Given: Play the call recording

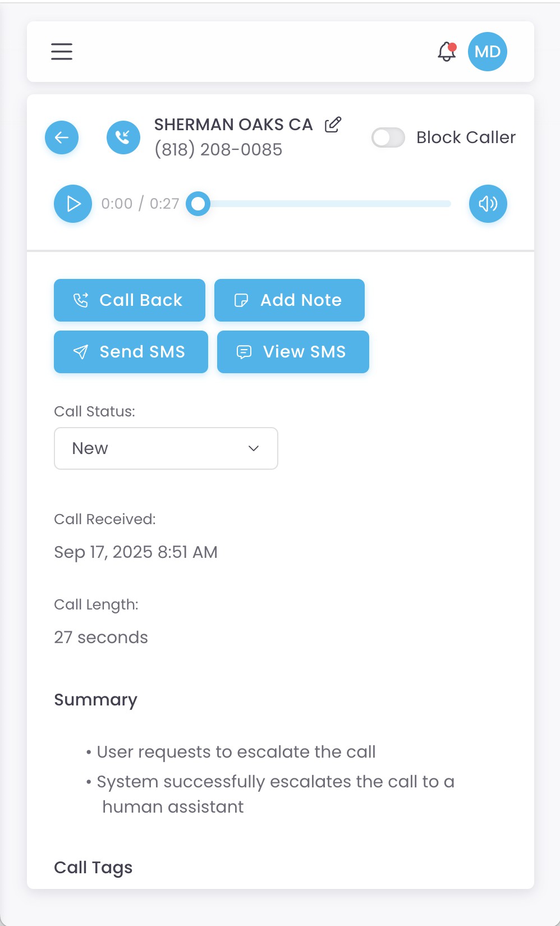Looking at the screenshot, I should tap(73, 204).
